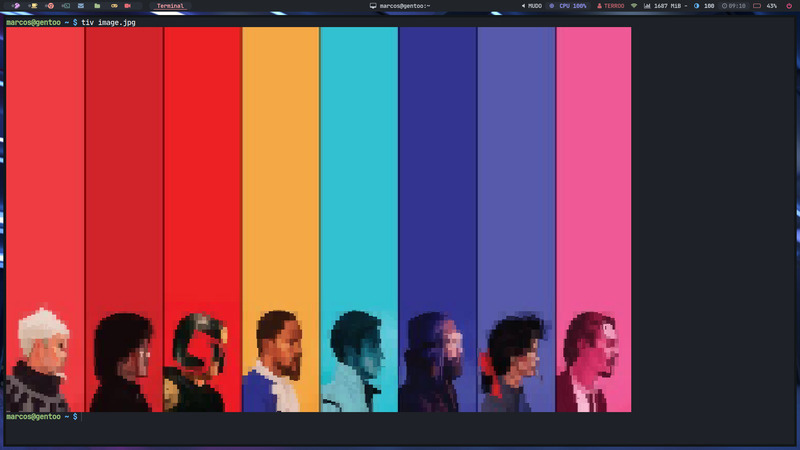Image resolution: width=800 pixels, height=450 pixels.
Task: Click the man on the orange stripe
Action: point(274,361)
